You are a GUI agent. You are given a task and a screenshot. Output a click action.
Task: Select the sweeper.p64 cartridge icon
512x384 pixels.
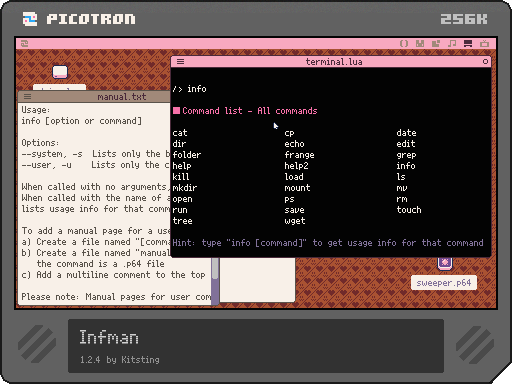(x=445, y=263)
